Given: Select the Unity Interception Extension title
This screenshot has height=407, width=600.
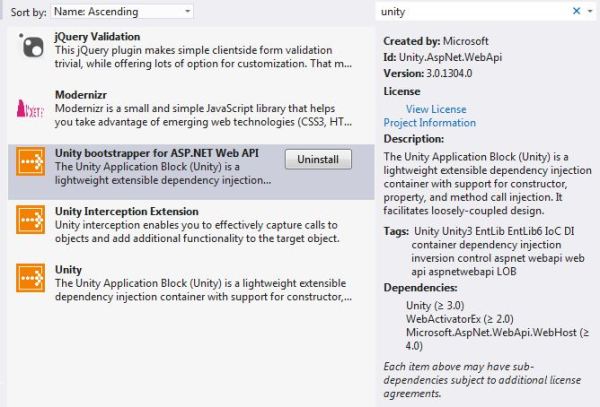Looking at the screenshot, I should 127,212.
